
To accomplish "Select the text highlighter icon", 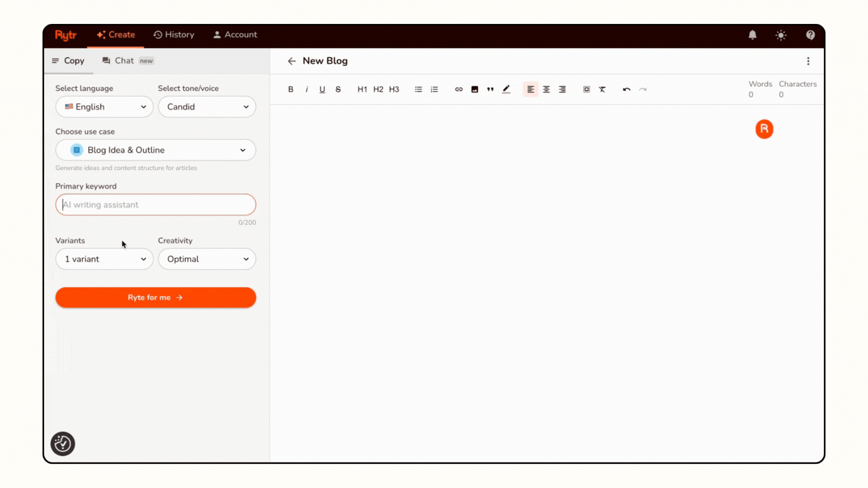I will pos(506,89).
